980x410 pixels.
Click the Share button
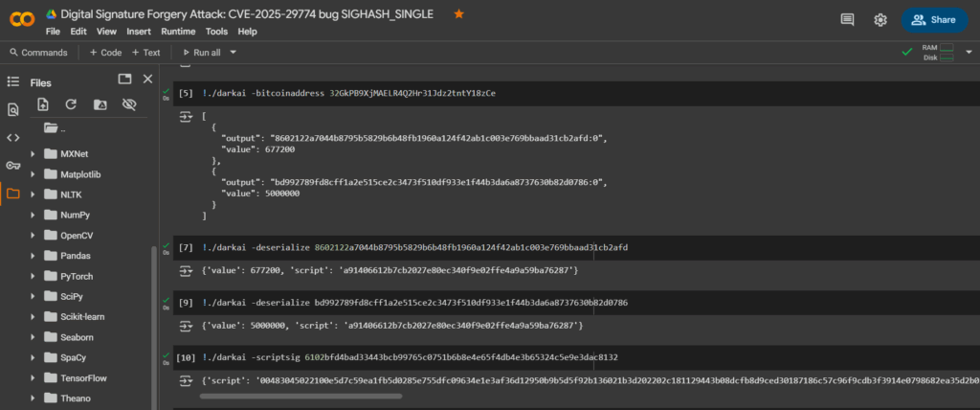pyautogui.click(x=933, y=19)
